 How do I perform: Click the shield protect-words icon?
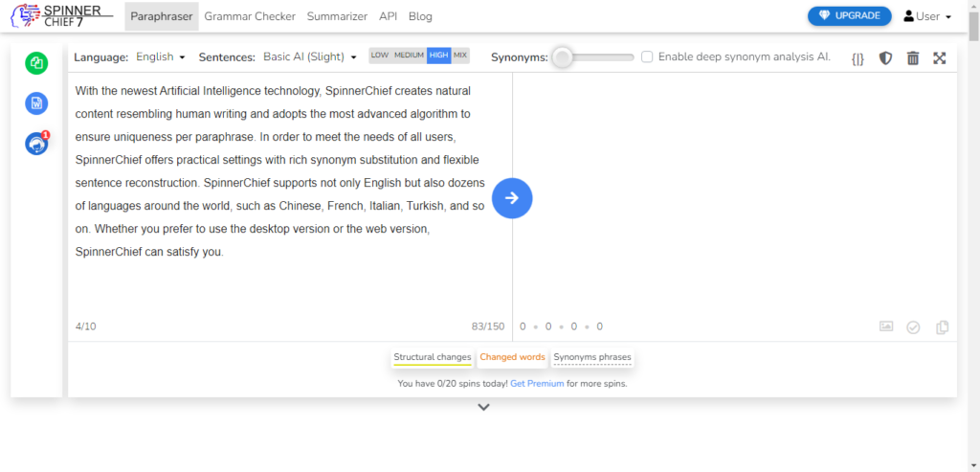point(885,58)
